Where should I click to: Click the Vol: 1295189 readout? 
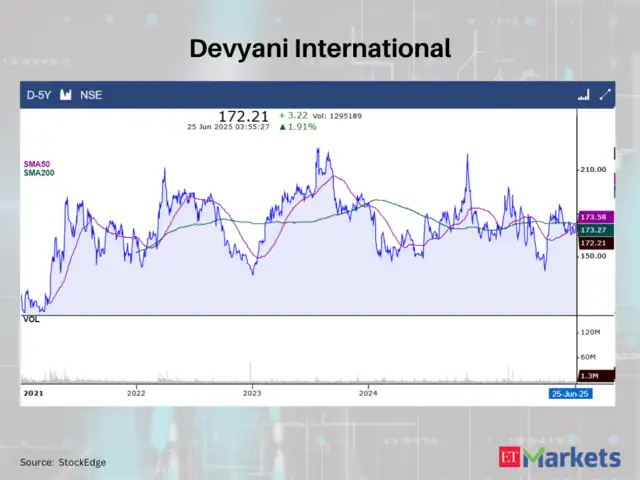pyautogui.click(x=337, y=116)
